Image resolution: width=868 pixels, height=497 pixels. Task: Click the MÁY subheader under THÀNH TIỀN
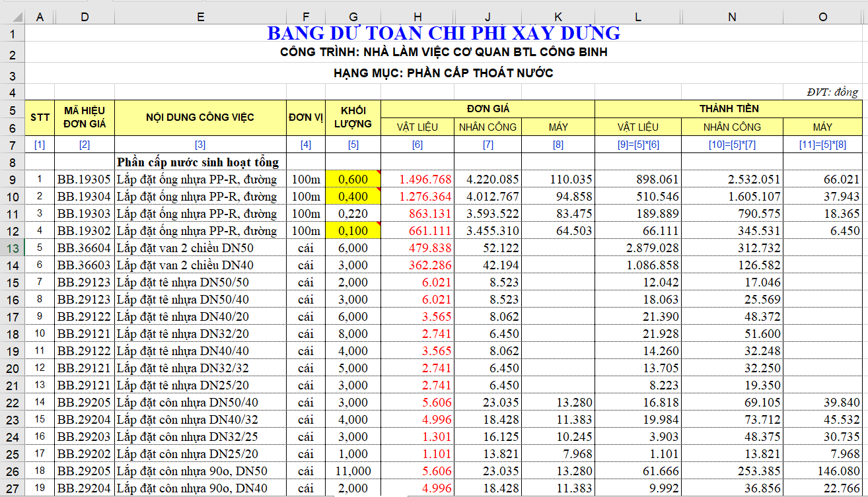coord(822,127)
